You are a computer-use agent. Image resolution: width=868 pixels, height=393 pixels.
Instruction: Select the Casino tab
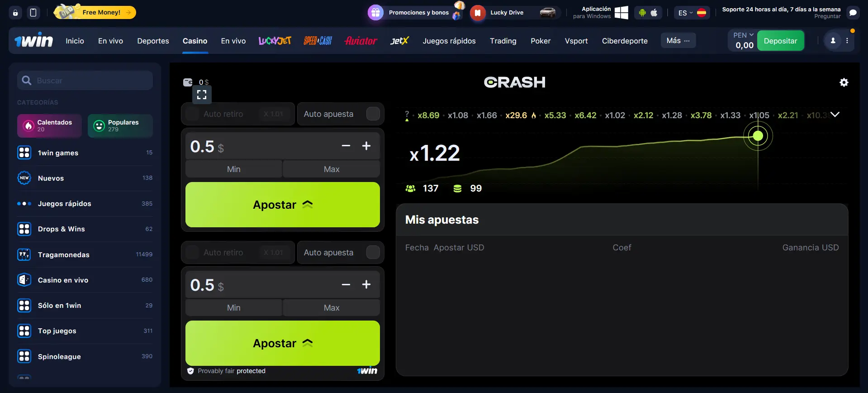(195, 41)
